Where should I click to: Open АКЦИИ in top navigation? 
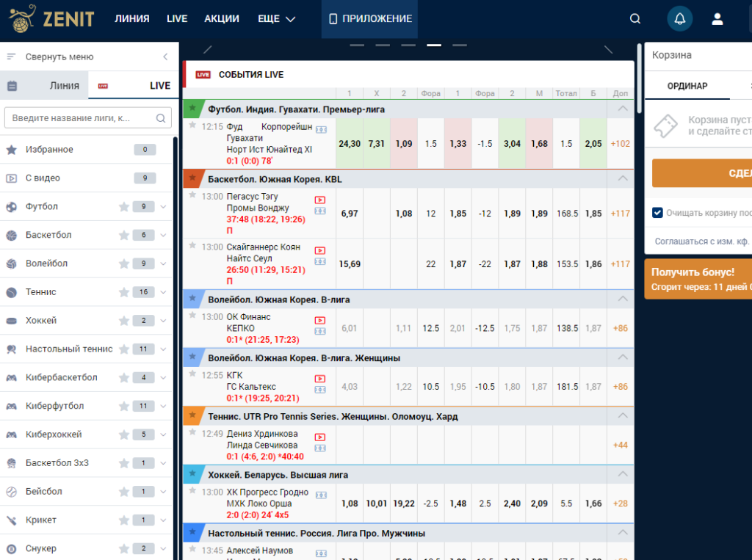(x=222, y=18)
